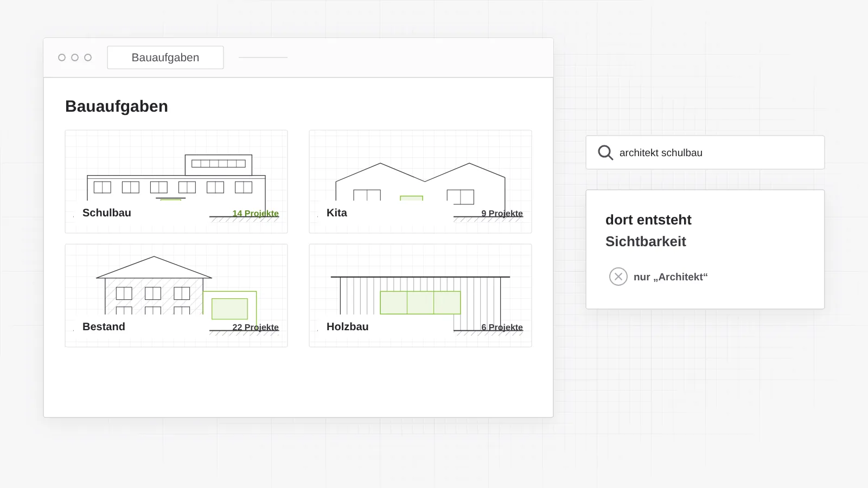
Task: Focus the architekt schulbau search field
Action: pos(705,152)
